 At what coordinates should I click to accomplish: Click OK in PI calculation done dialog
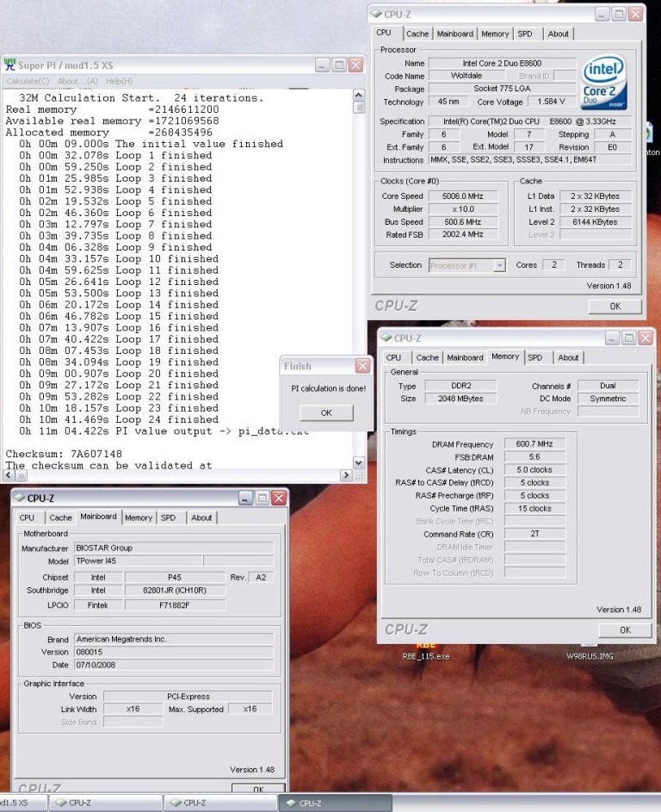tap(326, 412)
